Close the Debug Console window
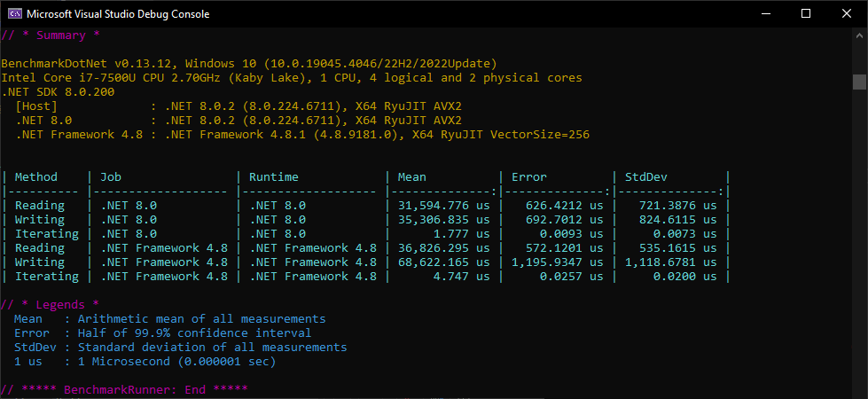The image size is (868, 399). coord(846,14)
